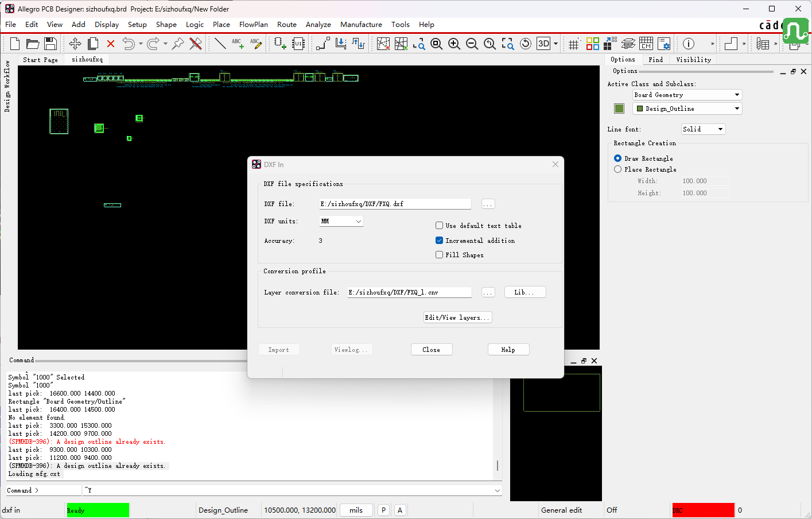Click the Unfix crossed-pin icon
Image resolution: width=812 pixels, height=519 pixels.
pyautogui.click(x=196, y=44)
